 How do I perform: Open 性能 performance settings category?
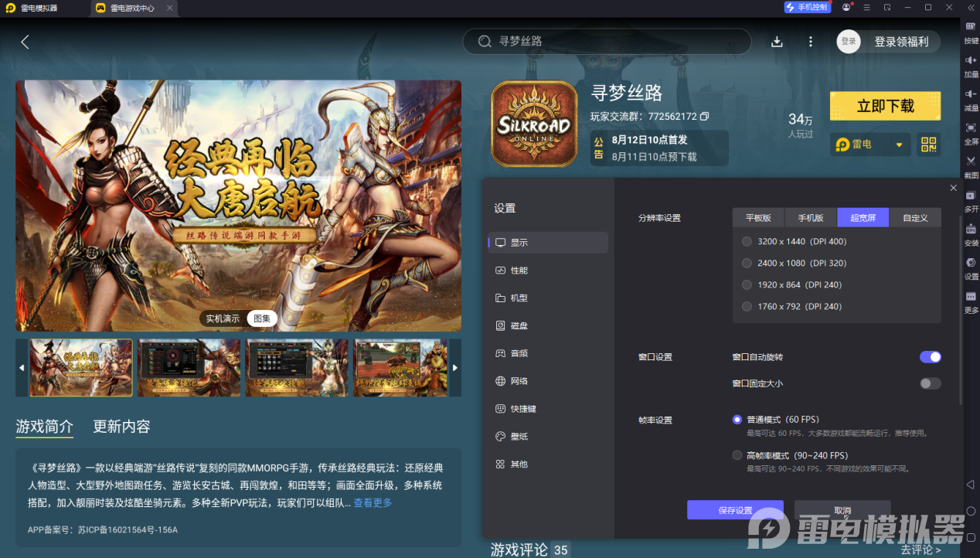coord(548,270)
